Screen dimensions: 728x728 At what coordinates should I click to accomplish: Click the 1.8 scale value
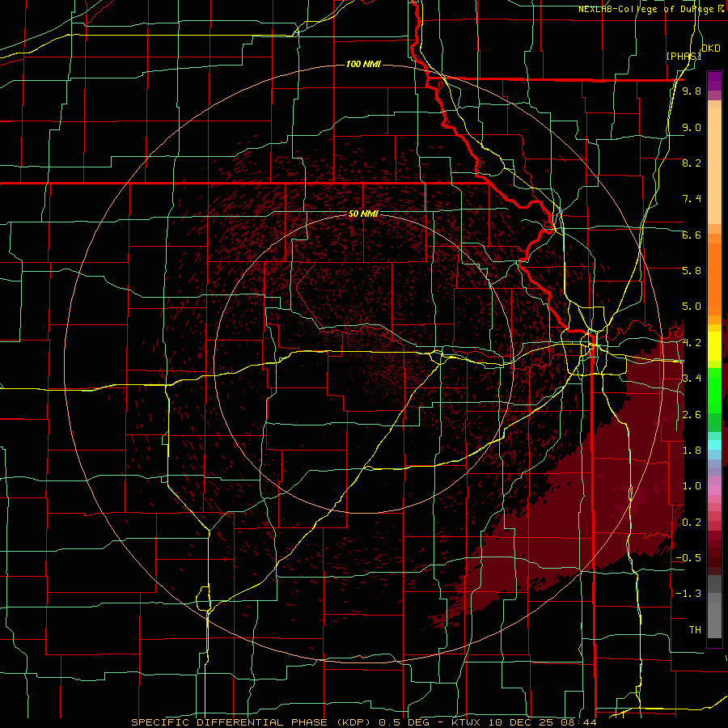[x=692, y=451]
